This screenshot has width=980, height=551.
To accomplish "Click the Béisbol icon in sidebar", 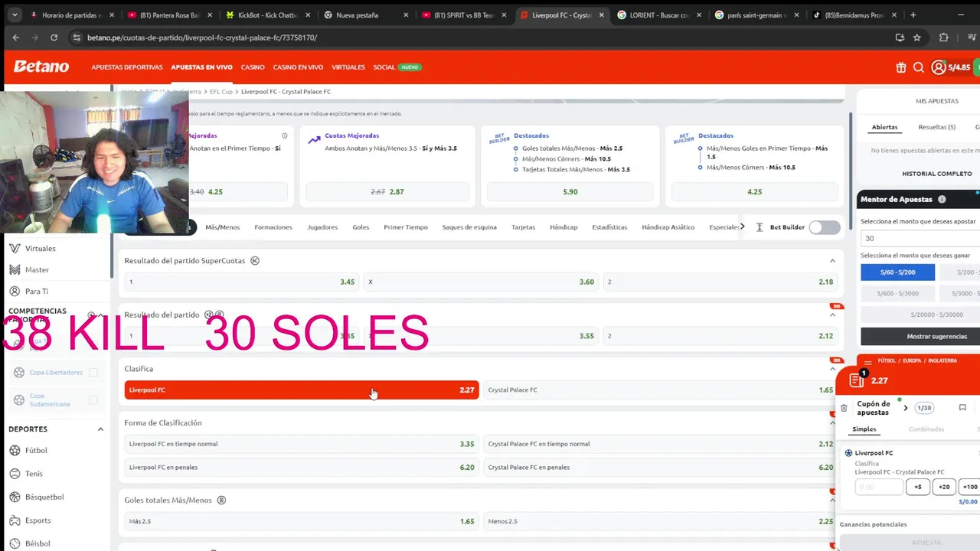I will coord(15,543).
